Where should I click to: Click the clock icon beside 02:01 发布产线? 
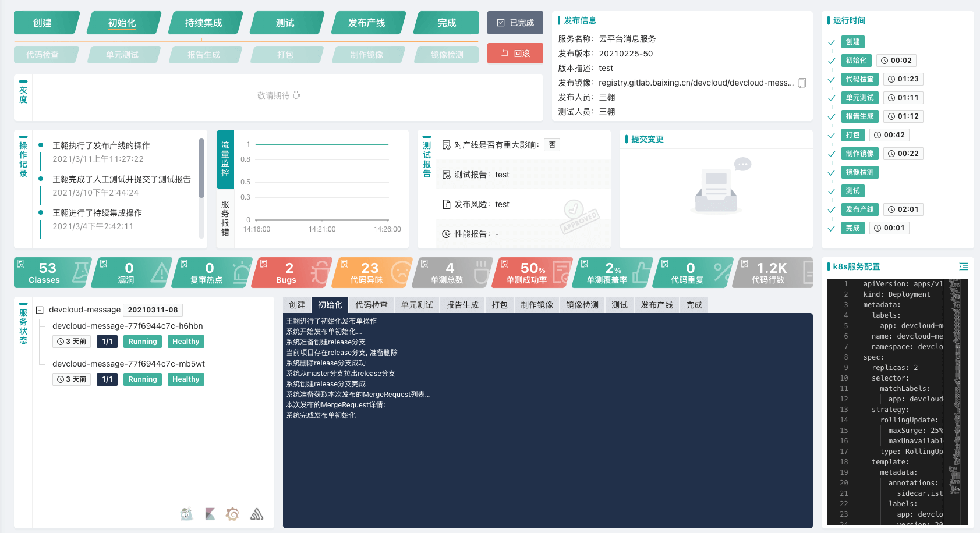tap(891, 209)
